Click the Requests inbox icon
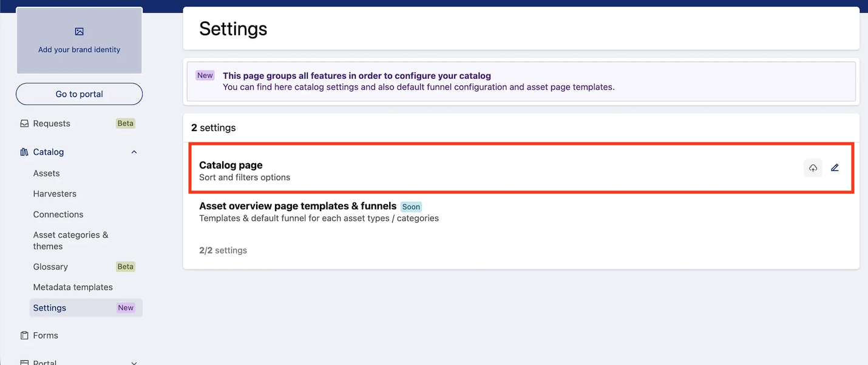Screen dimensions: 868x365 pos(24,123)
